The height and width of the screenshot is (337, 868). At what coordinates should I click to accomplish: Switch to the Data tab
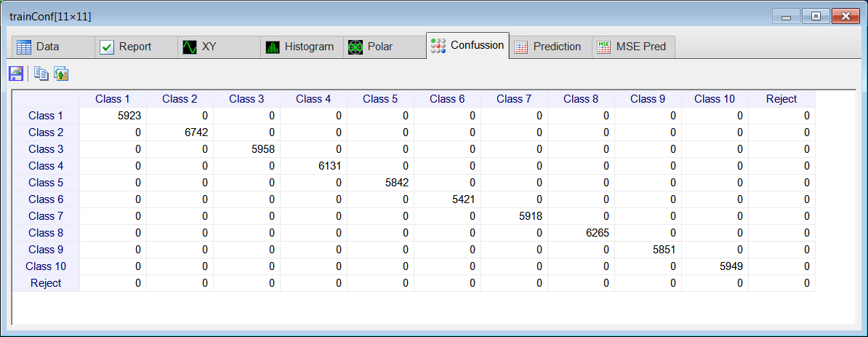tap(53, 47)
